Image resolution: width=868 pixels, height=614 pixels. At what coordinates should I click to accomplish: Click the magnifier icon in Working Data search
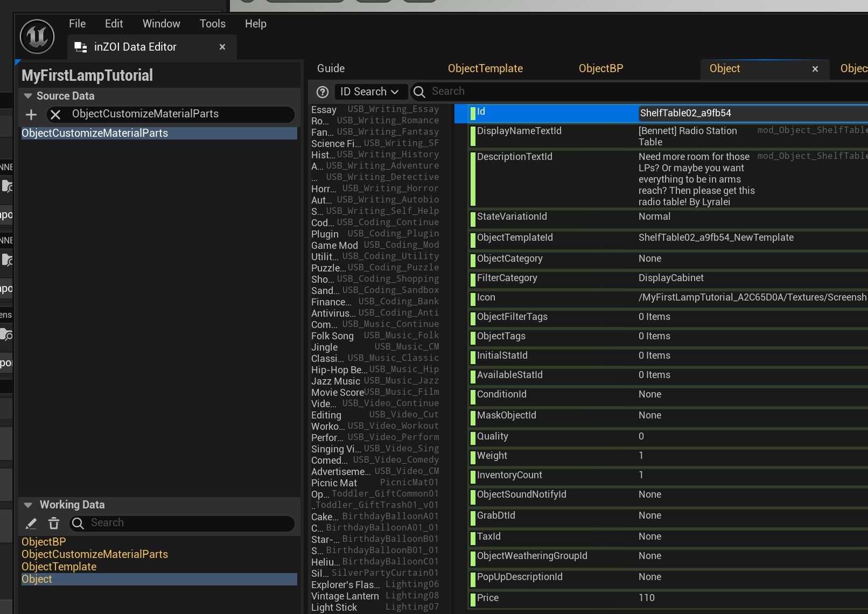point(78,524)
